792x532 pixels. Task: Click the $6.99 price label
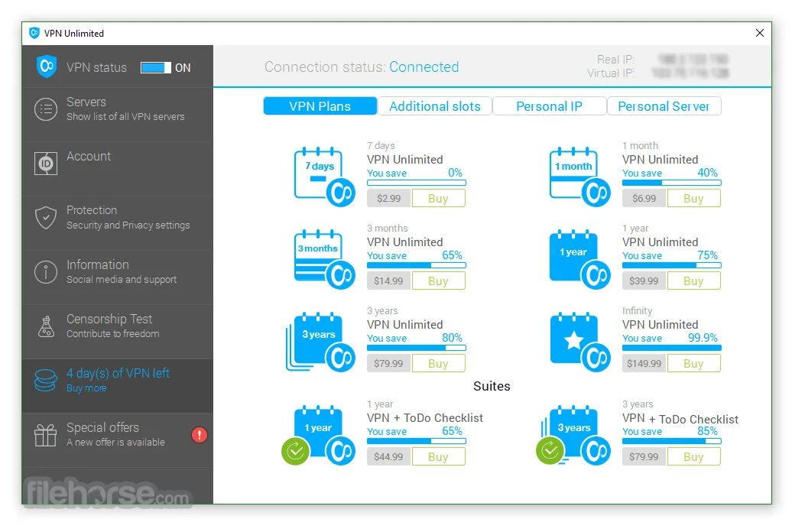point(644,198)
